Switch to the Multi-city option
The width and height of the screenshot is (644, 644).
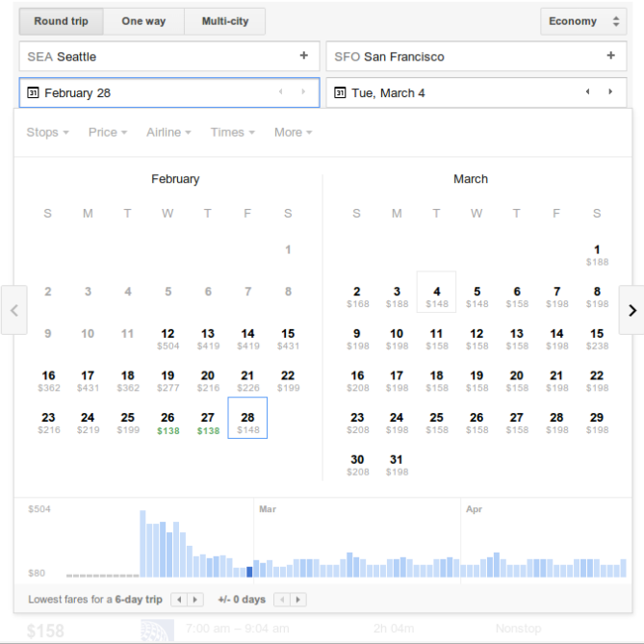pyautogui.click(x=226, y=21)
